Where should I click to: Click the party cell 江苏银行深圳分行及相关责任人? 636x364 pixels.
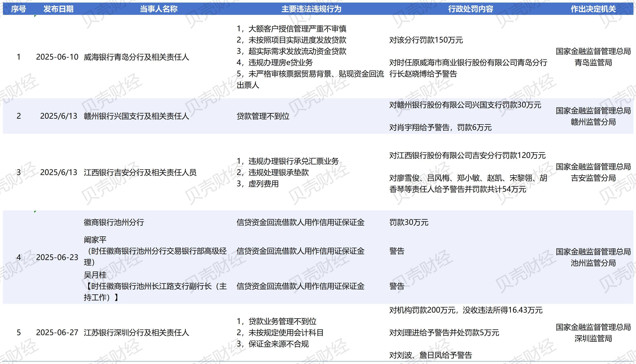pyautogui.click(x=136, y=333)
